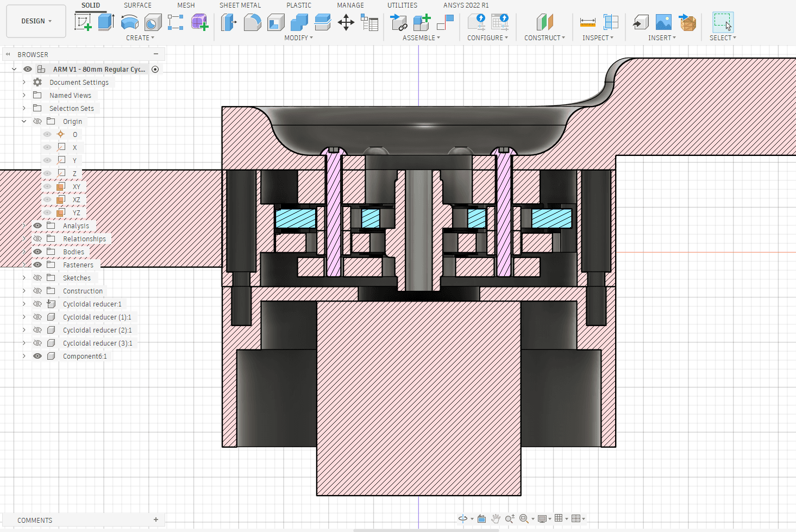Open the SURFACE tab
This screenshot has width=796, height=532.
[137, 5]
